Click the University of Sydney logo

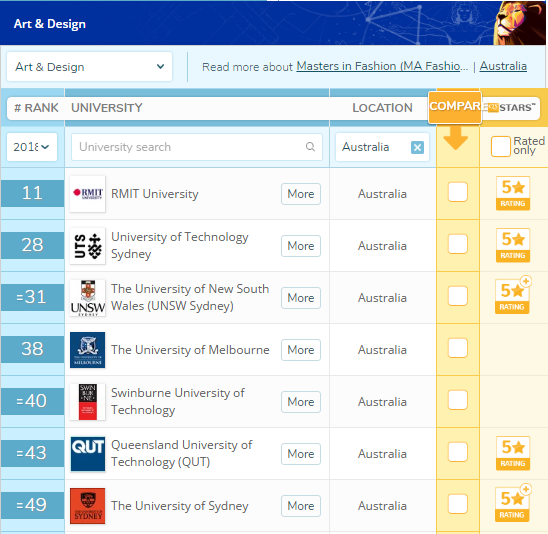point(88,506)
